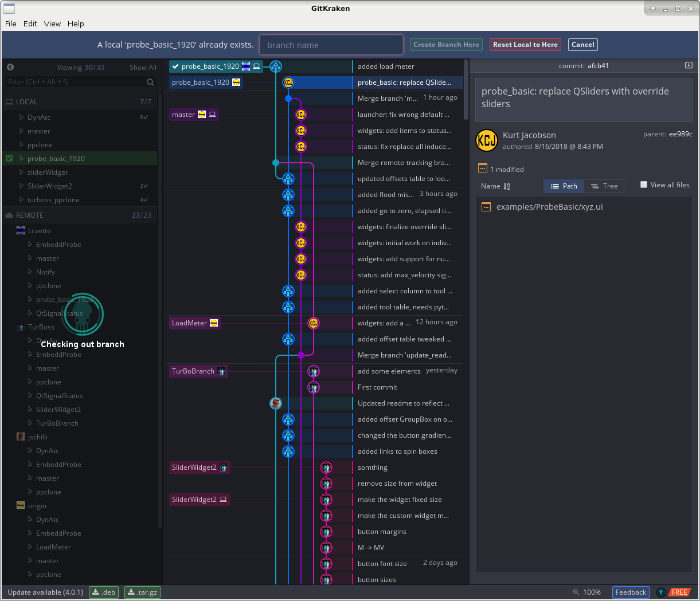
Task: Click the commit node for 'somthing'
Action: [x=326, y=468]
